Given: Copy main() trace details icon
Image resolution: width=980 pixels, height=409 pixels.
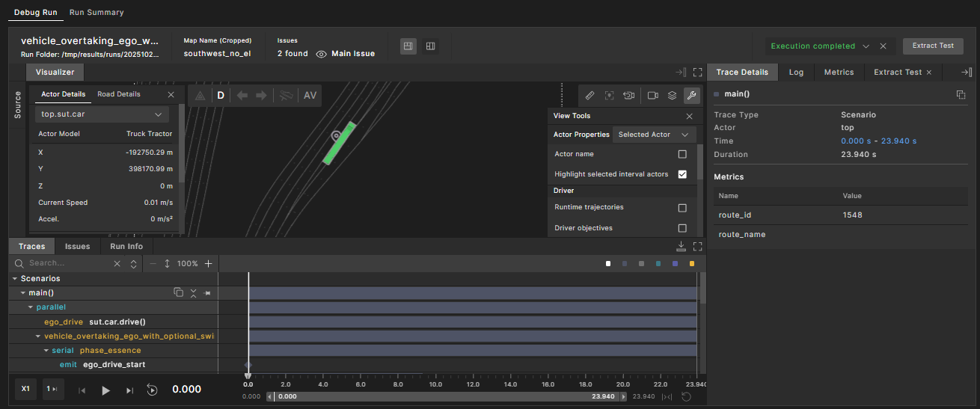Looking at the screenshot, I should coord(961,95).
